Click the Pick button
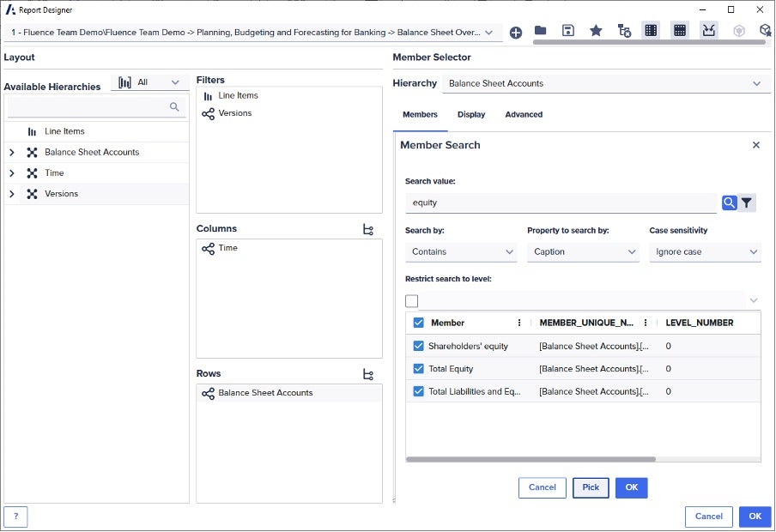The image size is (776, 532). tap(591, 487)
